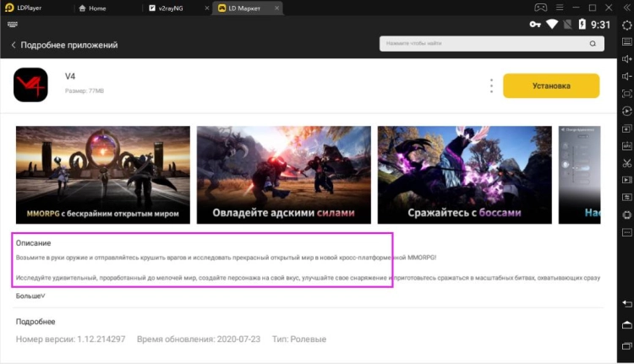
Task: Click description line starting Возьмите в руки
Action: pos(226,258)
